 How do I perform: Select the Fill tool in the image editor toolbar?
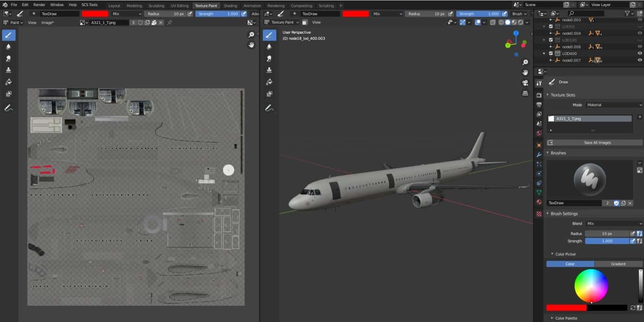[8, 82]
